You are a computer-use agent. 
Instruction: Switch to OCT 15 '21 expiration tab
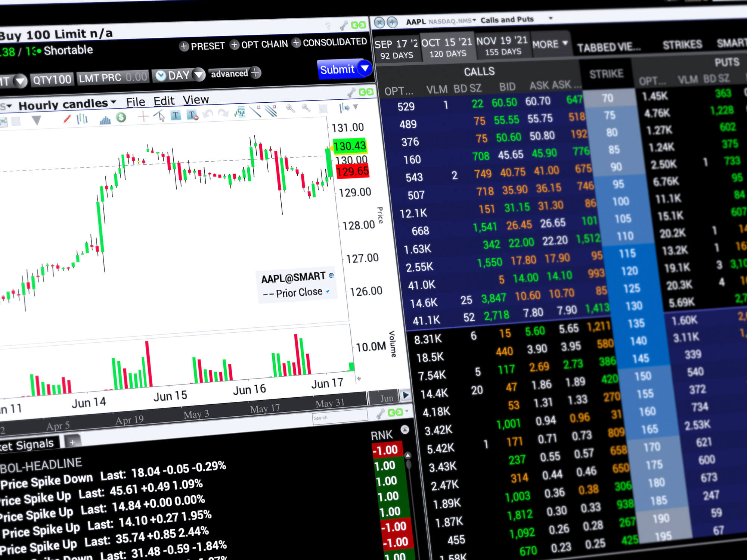[447, 48]
